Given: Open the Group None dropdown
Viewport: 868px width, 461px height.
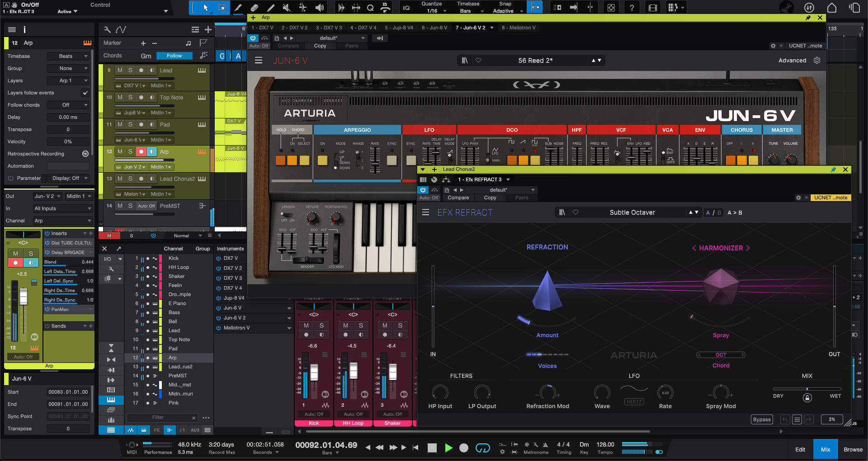Looking at the screenshot, I should pos(68,68).
